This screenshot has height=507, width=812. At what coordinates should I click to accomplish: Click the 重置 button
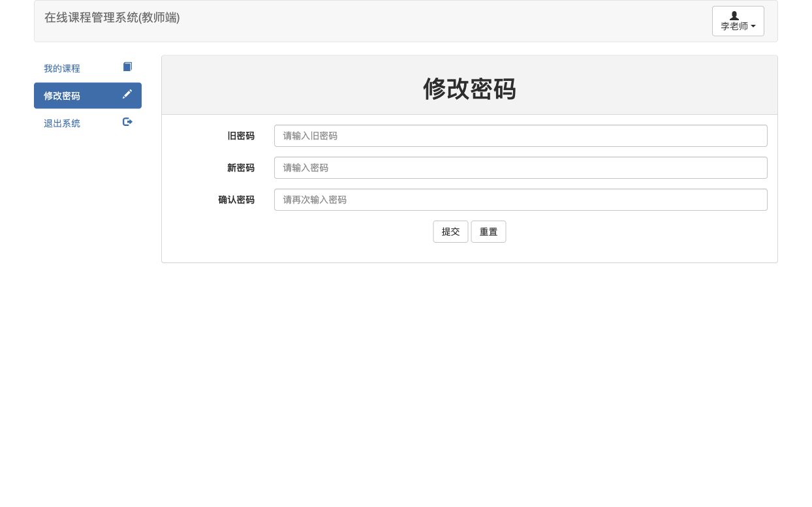point(488,232)
